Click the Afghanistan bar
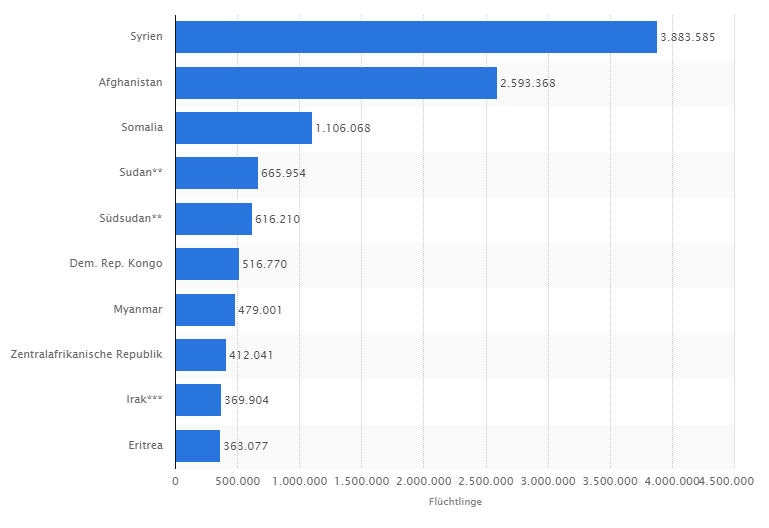The width and height of the screenshot is (769, 528). click(x=336, y=83)
